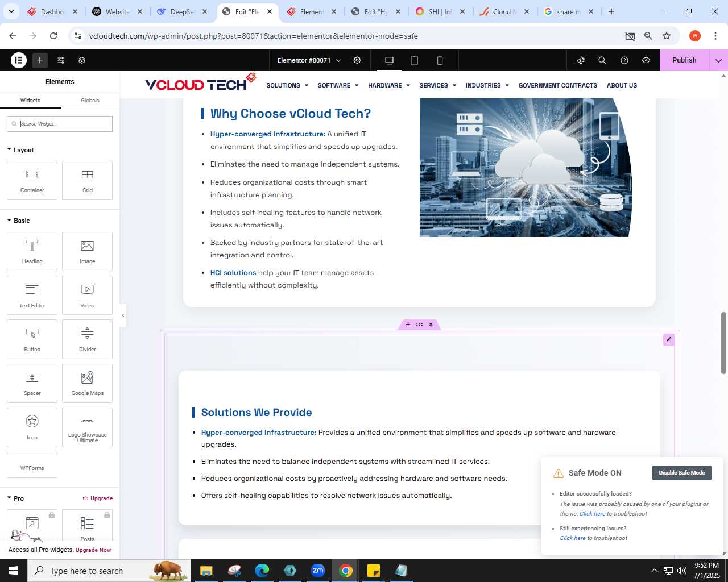Select the Divider widget
This screenshot has width=728, height=582.
click(x=87, y=339)
